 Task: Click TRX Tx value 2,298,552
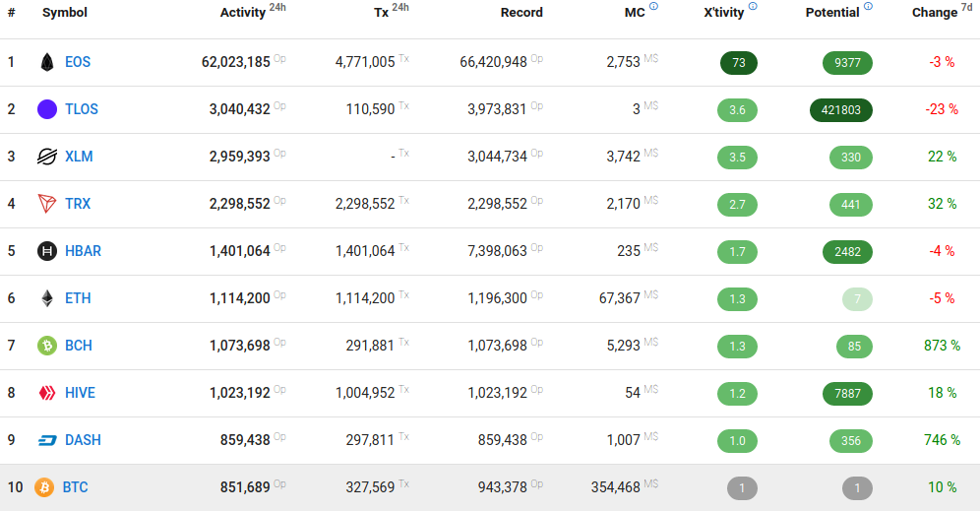pos(365,203)
